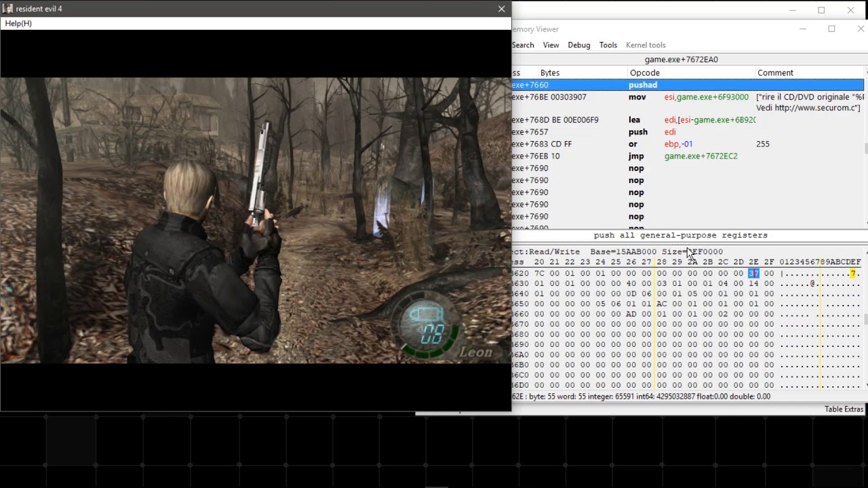Open the Kernel tools menu
Image resolution: width=868 pixels, height=488 pixels.
point(646,45)
